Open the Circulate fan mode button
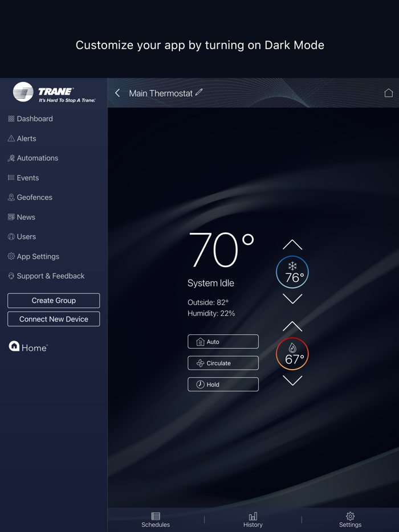The height and width of the screenshot is (532, 399). pyautogui.click(x=223, y=363)
